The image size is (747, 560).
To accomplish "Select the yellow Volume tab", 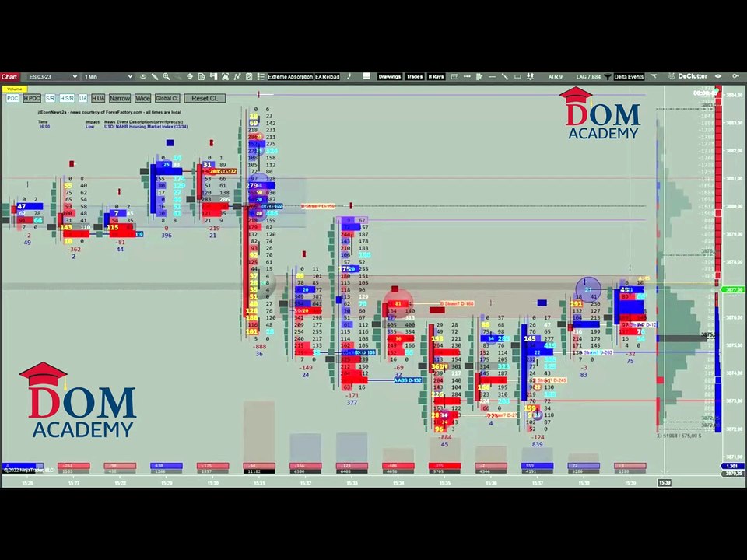I will click(14, 89).
